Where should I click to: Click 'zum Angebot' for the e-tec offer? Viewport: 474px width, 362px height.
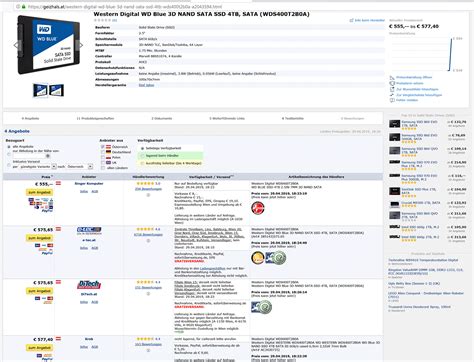[x=39, y=238]
